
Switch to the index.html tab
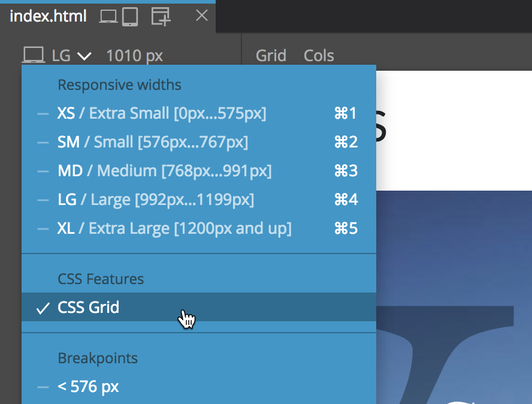tap(48, 16)
